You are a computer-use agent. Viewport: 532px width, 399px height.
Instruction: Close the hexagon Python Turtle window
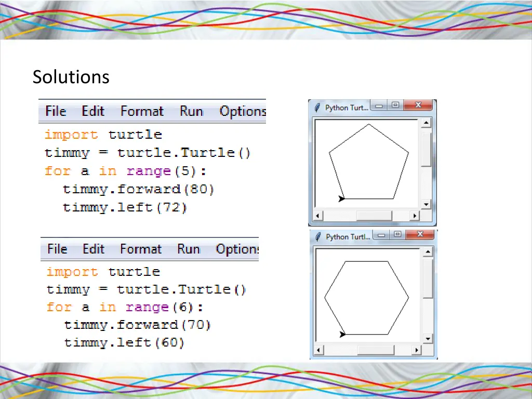420,234
